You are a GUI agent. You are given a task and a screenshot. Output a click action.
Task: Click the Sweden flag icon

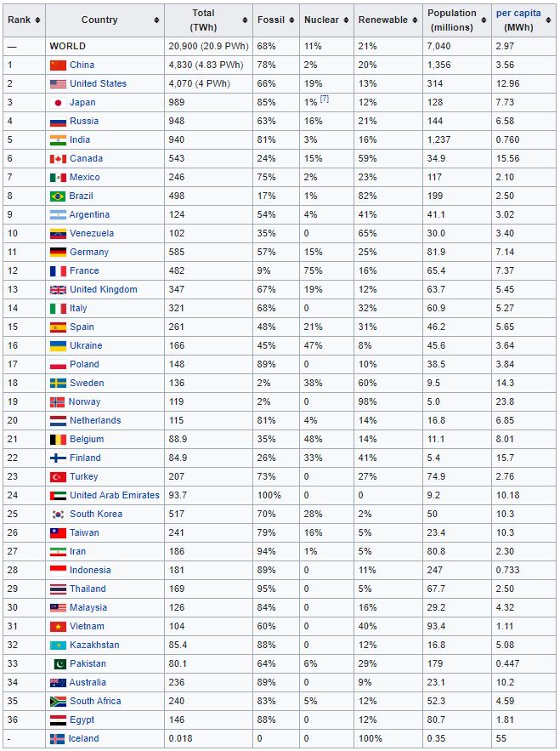pos(58,384)
